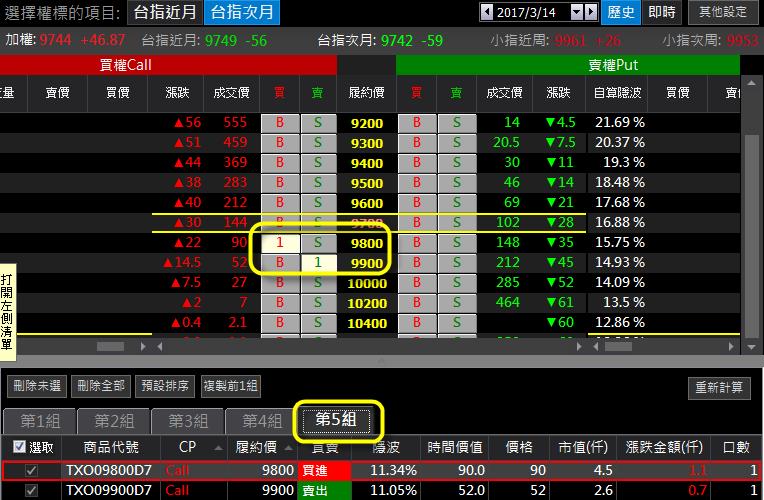Switch to 第4組 tab
Viewport: 764px width, 500px height.
pos(262,421)
